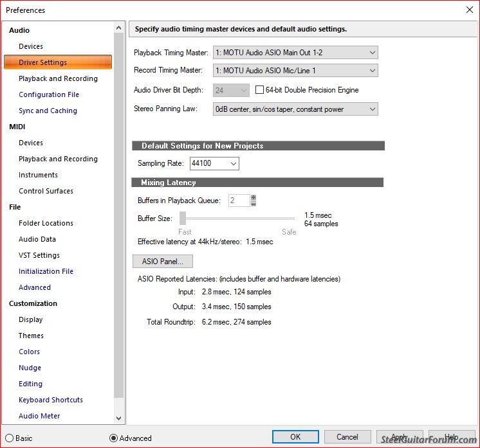Open Keyboard Shortcuts page
The height and width of the screenshot is (448, 480).
51,400
